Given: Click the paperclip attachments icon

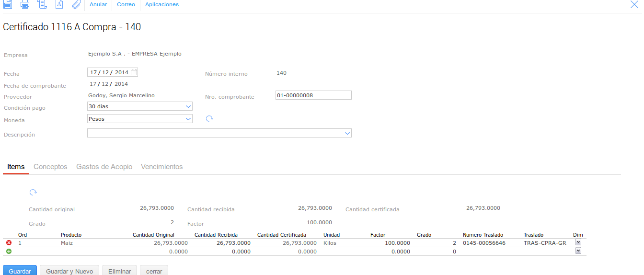Looking at the screenshot, I should click(x=77, y=5).
